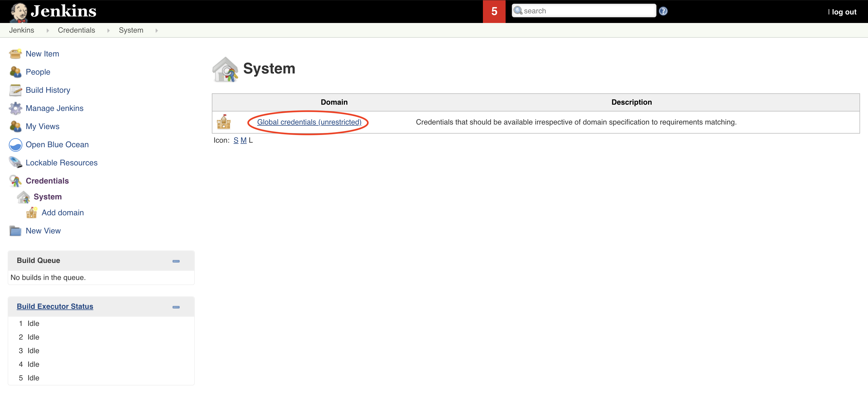Select small icon size S
The height and width of the screenshot is (394, 868).
pyautogui.click(x=236, y=140)
